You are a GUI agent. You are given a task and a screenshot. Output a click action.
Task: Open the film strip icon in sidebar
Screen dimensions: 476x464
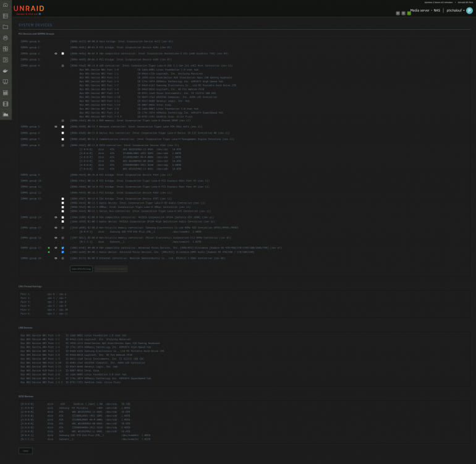point(6,104)
